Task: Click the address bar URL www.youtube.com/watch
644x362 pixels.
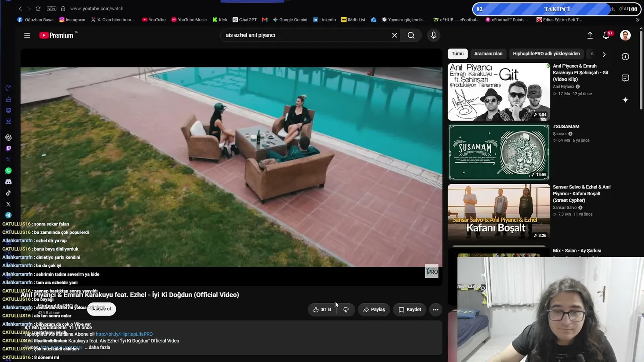Action: (x=97, y=9)
